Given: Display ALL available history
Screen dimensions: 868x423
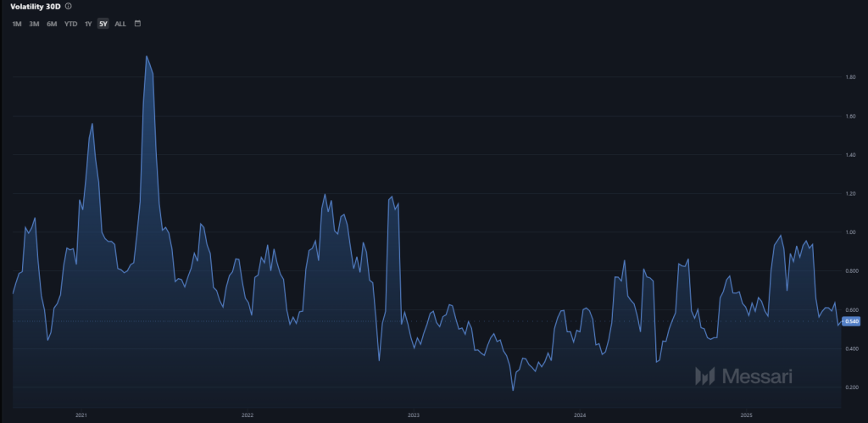Looking at the screenshot, I should [120, 24].
